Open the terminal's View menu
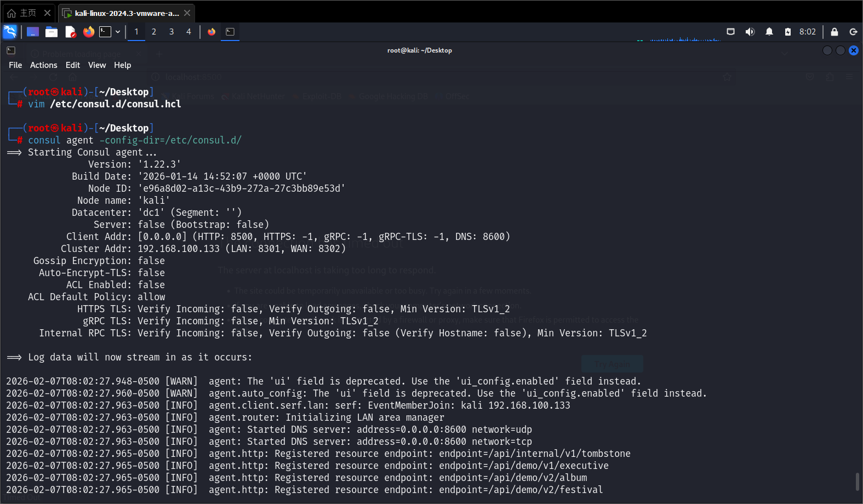Screen dimensions: 863x504 97,65
